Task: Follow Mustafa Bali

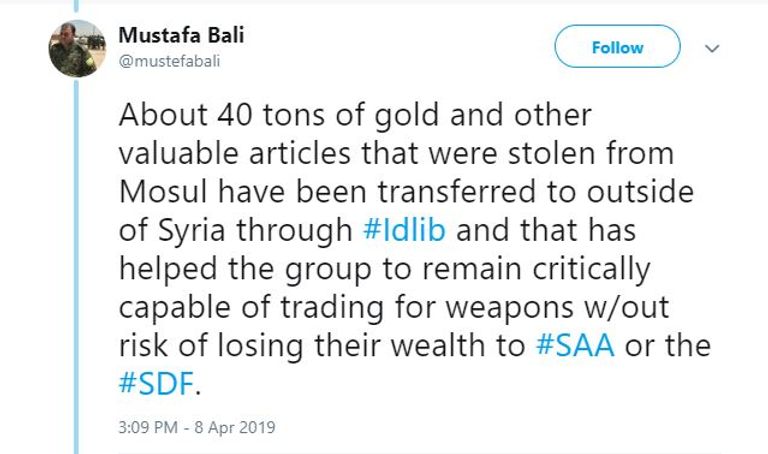Action: [617, 47]
